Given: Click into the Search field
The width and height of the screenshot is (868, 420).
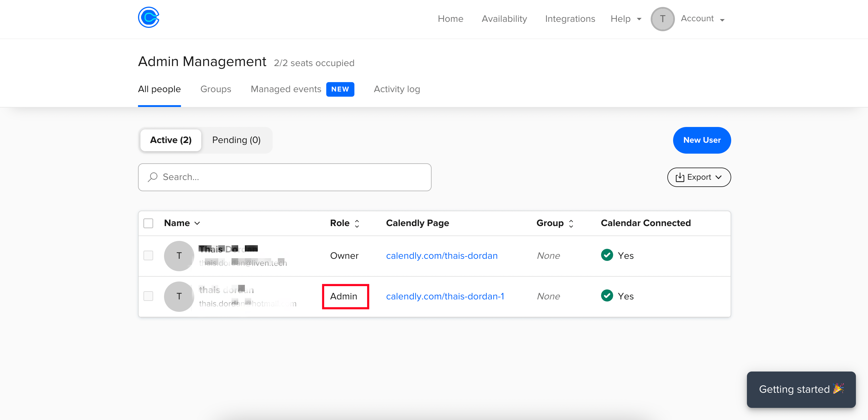Looking at the screenshot, I should pyautogui.click(x=290, y=177).
